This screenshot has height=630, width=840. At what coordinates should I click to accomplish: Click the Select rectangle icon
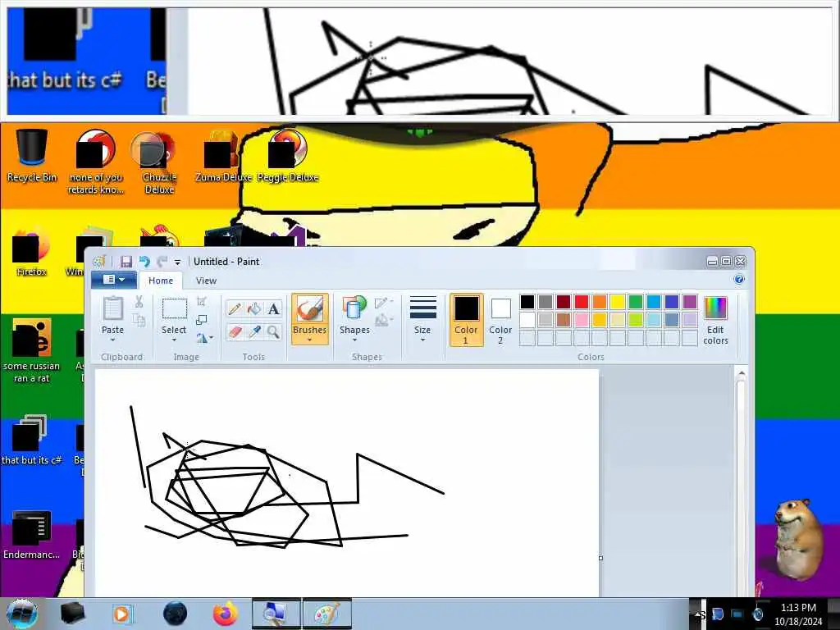tap(174, 309)
